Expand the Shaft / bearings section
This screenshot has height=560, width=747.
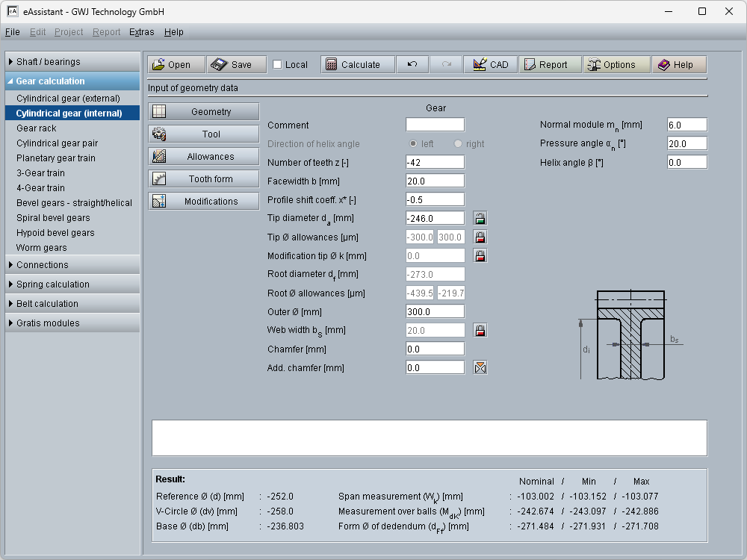[x=72, y=62]
